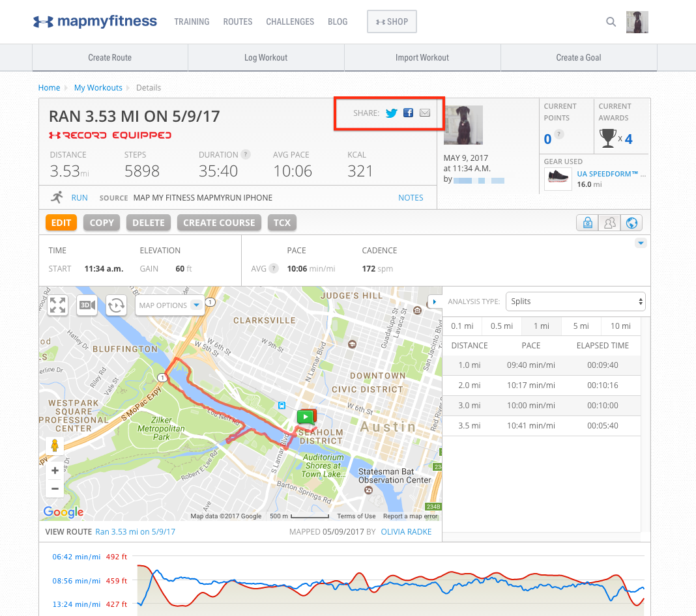Image resolution: width=696 pixels, height=616 pixels.
Task: Go to Home breadcrumb link
Action: tap(49, 88)
